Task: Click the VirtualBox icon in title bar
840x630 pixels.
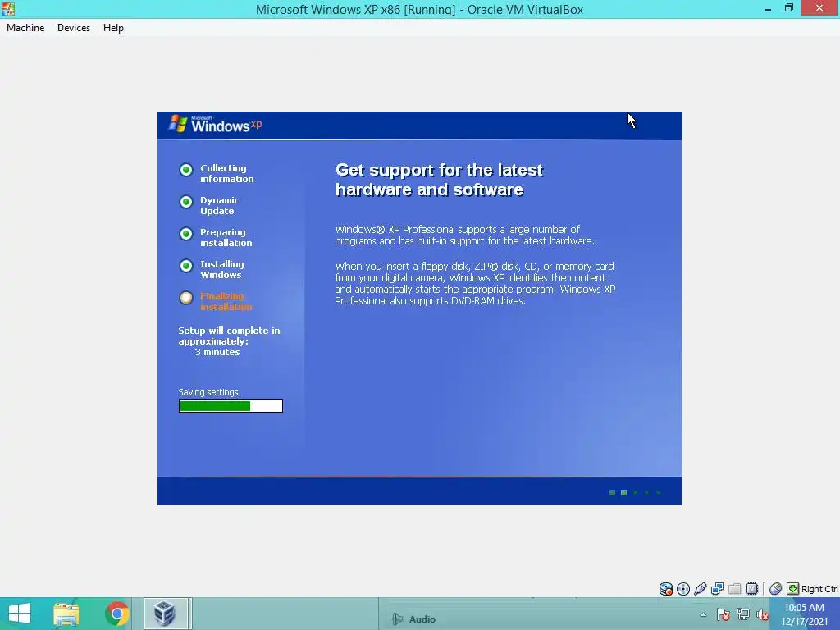Action: coord(8,8)
